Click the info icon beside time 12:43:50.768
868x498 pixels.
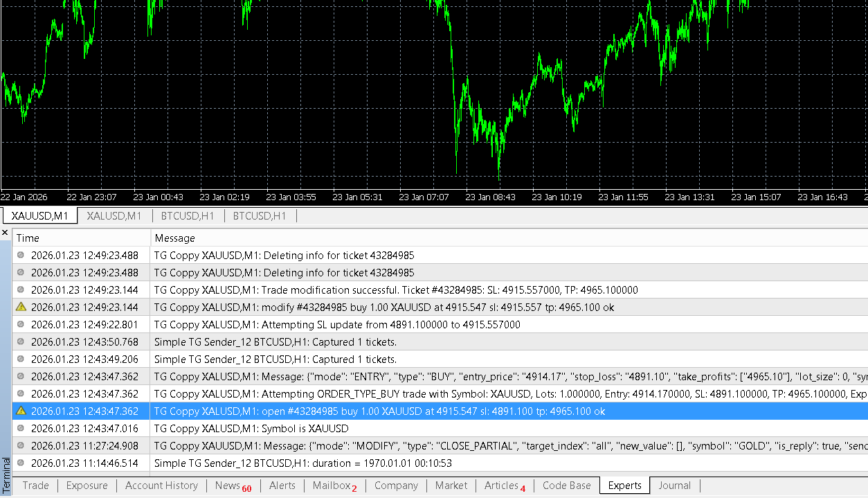pyautogui.click(x=21, y=341)
